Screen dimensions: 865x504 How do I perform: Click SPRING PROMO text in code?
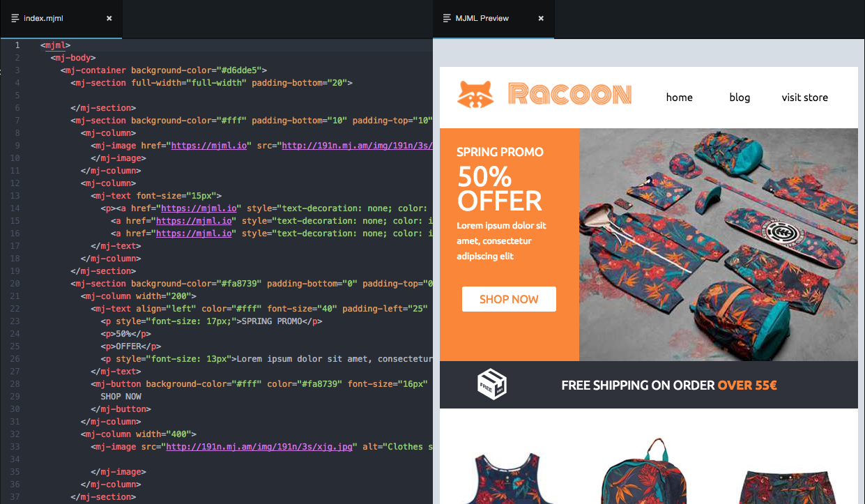pyautogui.click(x=271, y=321)
